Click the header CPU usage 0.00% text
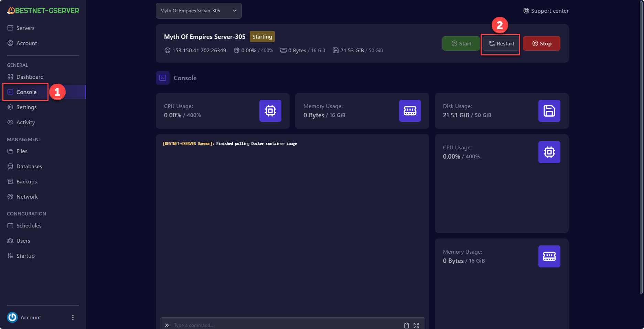Image resolution: width=644 pixels, height=329 pixels. [249, 50]
